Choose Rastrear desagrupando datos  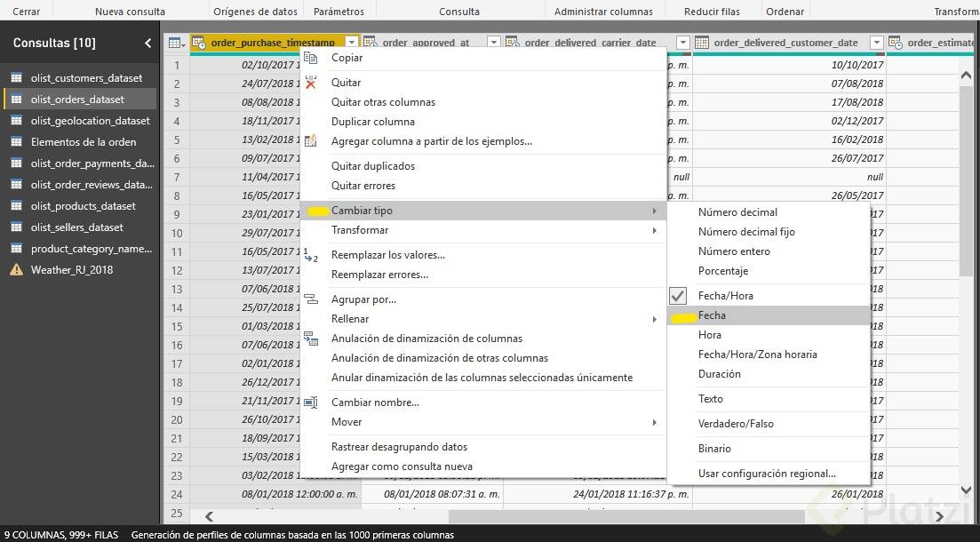pyautogui.click(x=400, y=446)
